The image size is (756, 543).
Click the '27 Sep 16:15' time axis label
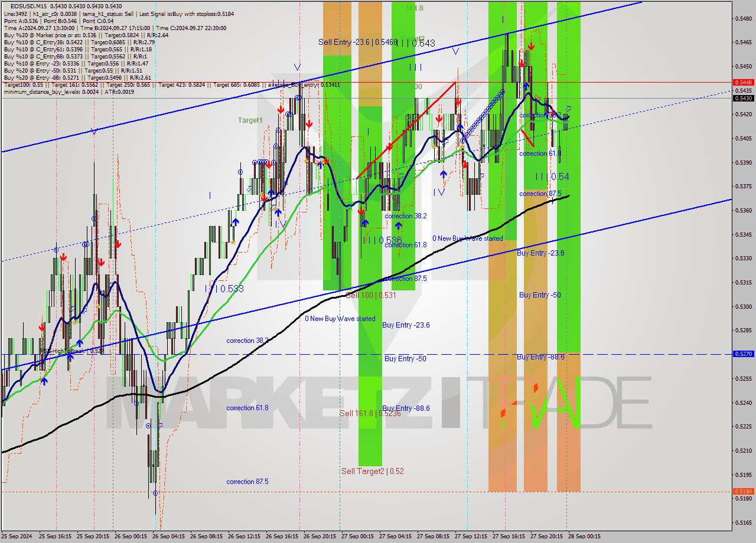coord(509,537)
